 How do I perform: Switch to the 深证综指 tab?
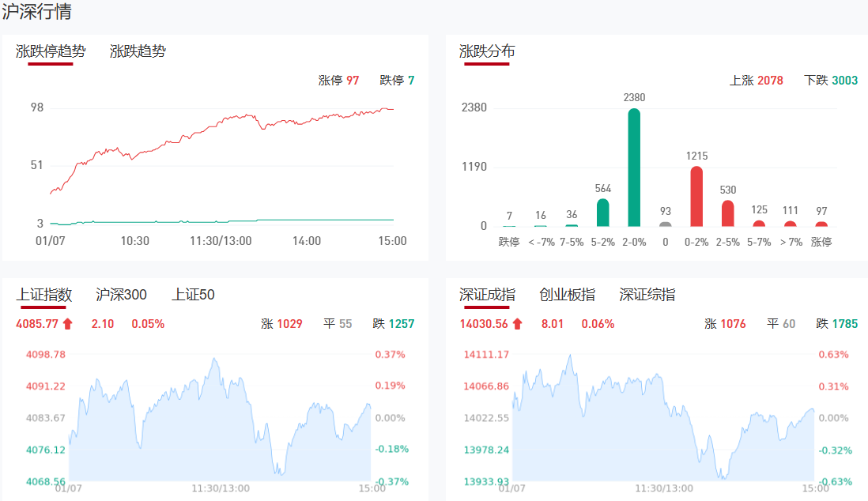coord(647,295)
